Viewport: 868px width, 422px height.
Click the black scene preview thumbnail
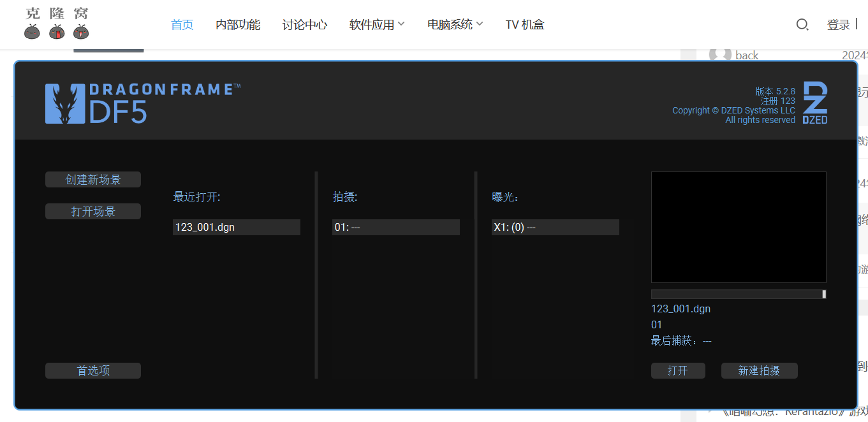739,227
